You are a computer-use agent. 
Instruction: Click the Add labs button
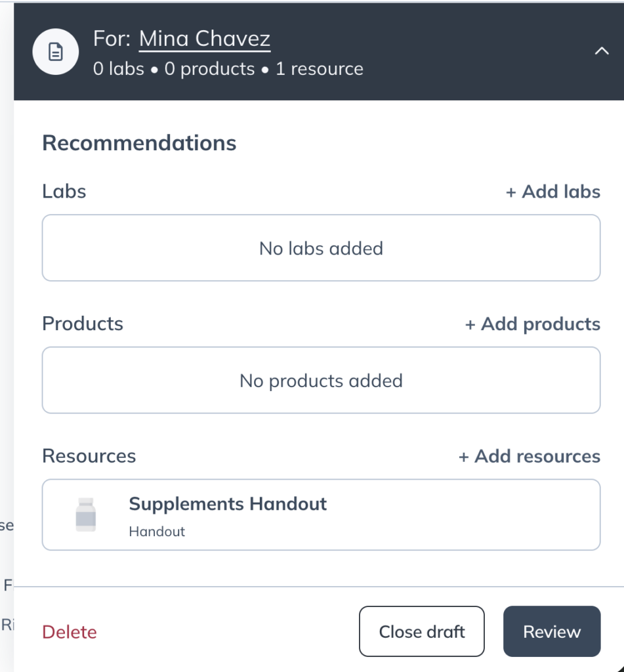pos(552,192)
